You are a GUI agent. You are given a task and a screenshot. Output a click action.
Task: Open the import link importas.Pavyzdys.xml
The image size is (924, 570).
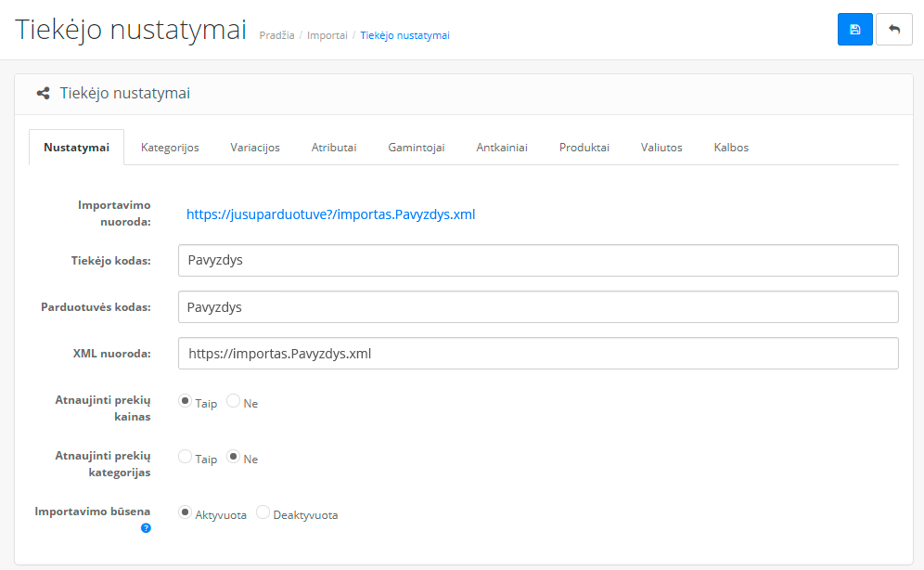[x=330, y=214]
